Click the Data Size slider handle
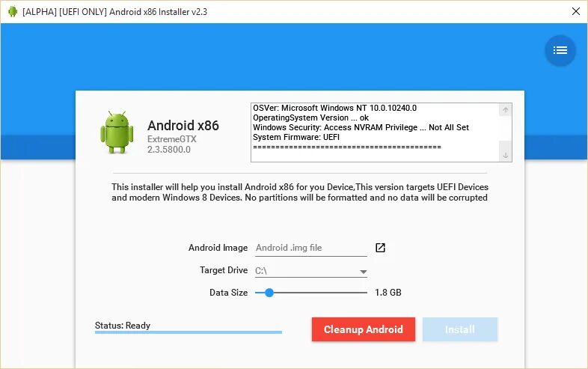588x369 pixels. [x=269, y=293]
